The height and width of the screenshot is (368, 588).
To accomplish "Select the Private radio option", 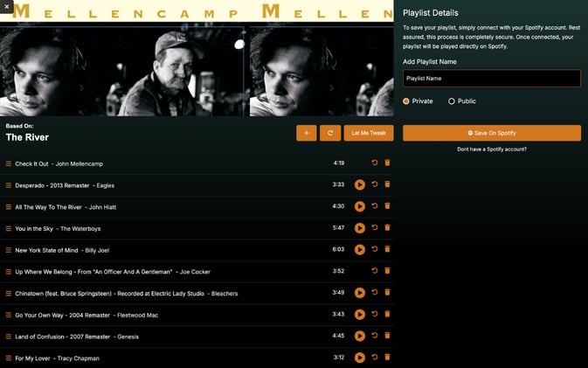I will 406,101.
